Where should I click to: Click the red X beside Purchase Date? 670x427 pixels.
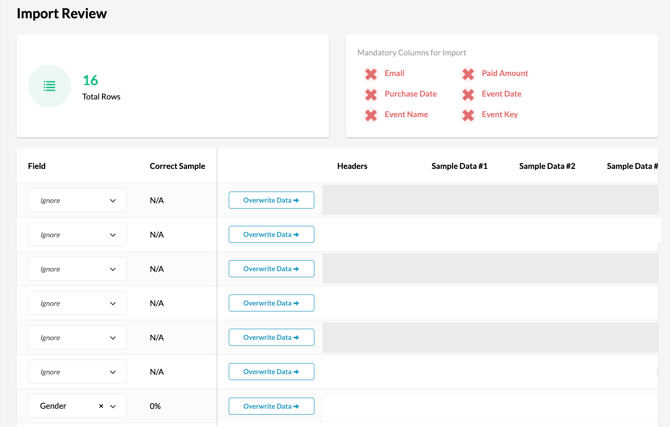click(x=371, y=94)
